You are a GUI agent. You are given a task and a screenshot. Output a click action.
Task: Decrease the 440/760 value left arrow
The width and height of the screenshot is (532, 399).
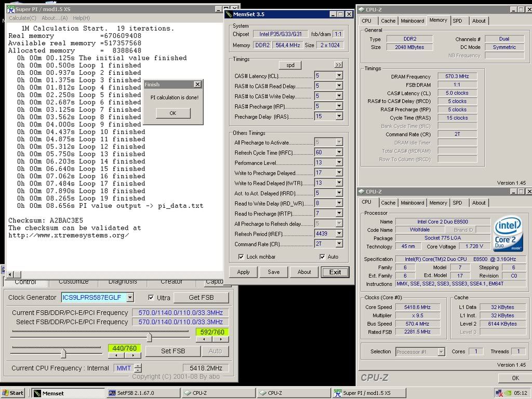(116, 355)
